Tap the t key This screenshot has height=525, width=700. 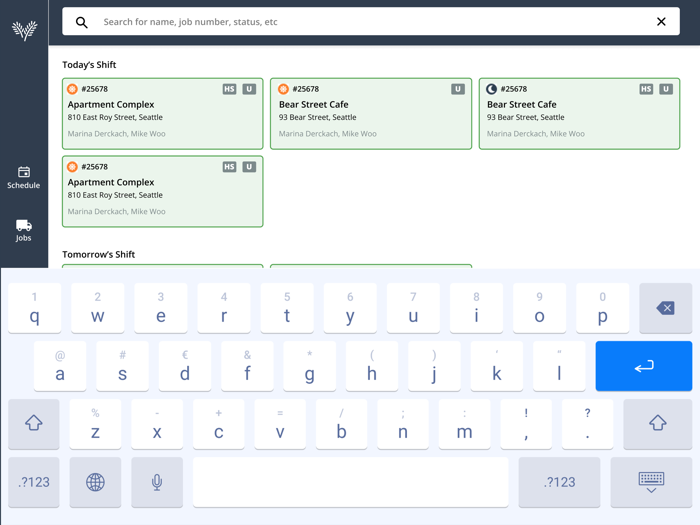tap(287, 308)
